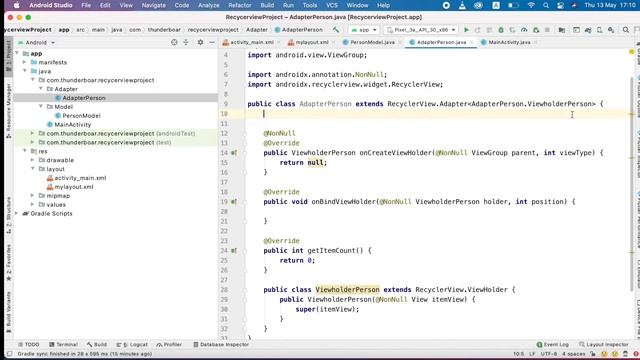This screenshot has height=360, width=640.
Task: Open the Navigate menu
Action: tap(153, 5)
